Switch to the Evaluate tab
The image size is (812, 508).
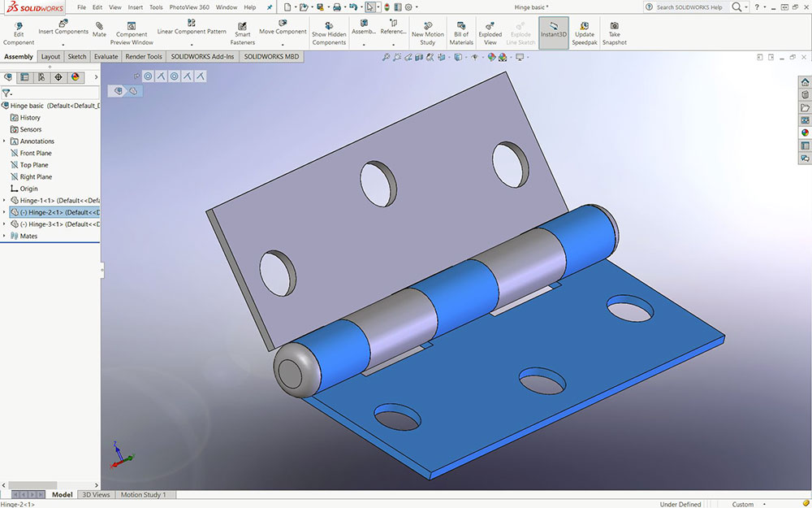tap(106, 57)
